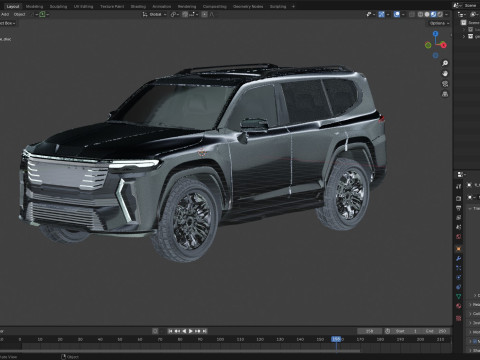Expand the second collection in outliner
Screen dimensions: 480x360
click(x=463, y=36)
